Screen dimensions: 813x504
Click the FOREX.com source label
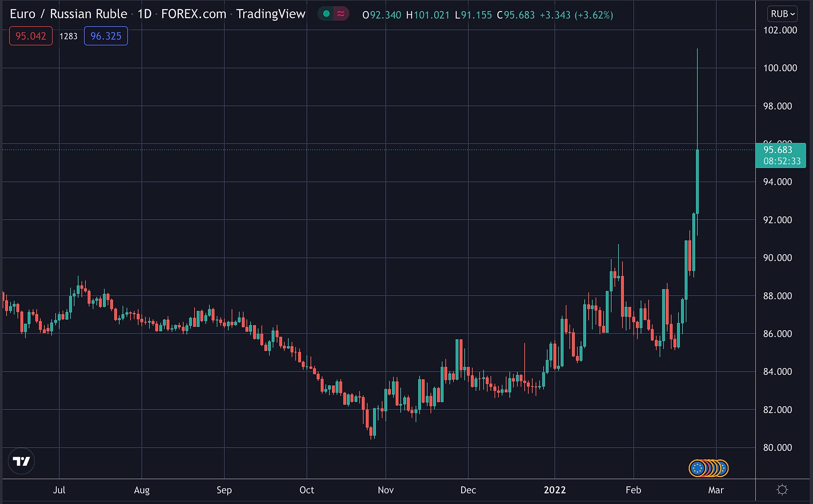(x=194, y=14)
